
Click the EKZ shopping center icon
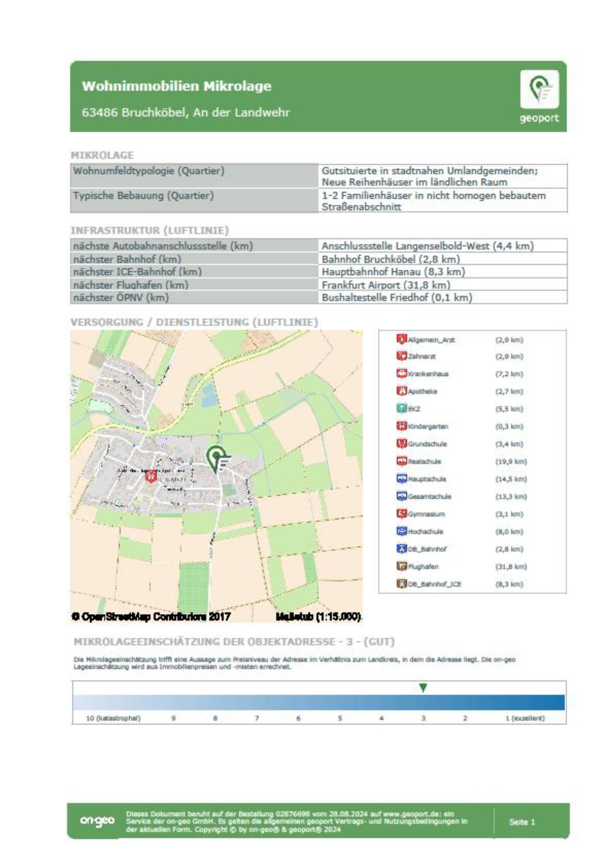(x=401, y=409)
